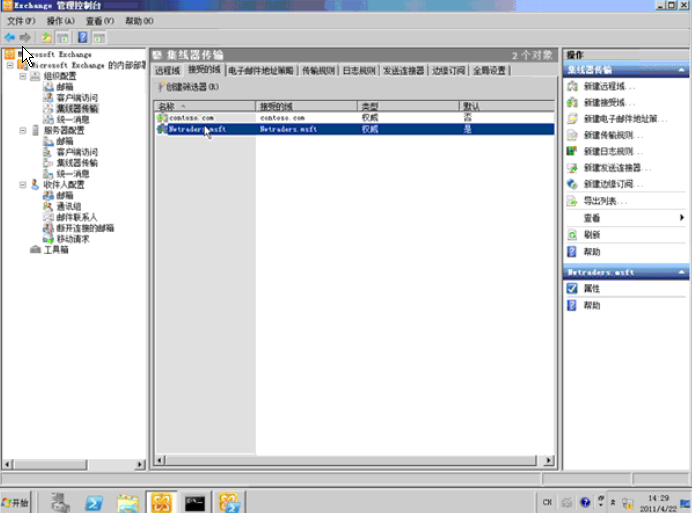Click 创建筛选器 button
The image size is (692, 513).
point(188,87)
